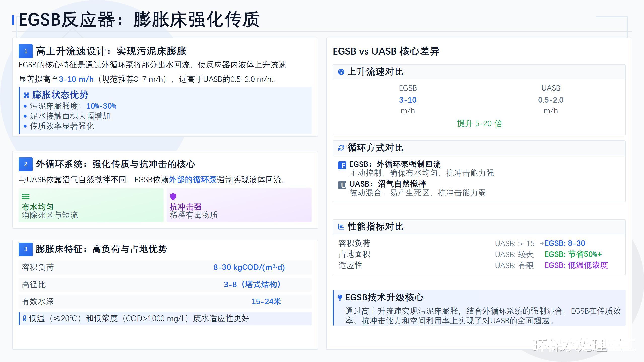Image resolution: width=644 pixels, height=362 pixels.
Task: Click the blue number 3 badge
Action: (x=26, y=249)
